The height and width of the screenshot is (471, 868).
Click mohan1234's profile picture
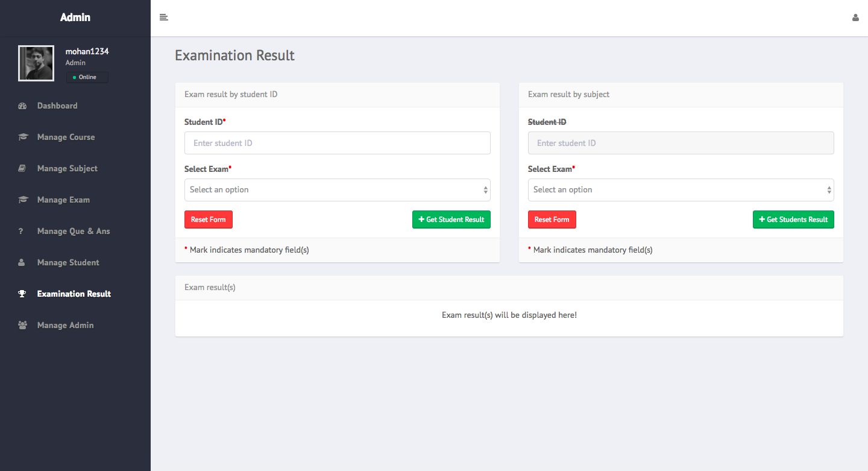[x=36, y=63]
